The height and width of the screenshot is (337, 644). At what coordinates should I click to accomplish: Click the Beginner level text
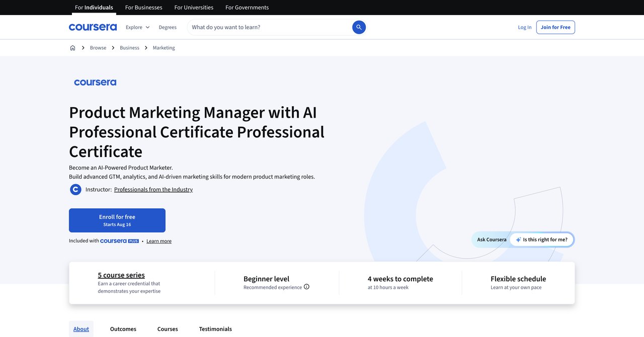[x=266, y=279]
